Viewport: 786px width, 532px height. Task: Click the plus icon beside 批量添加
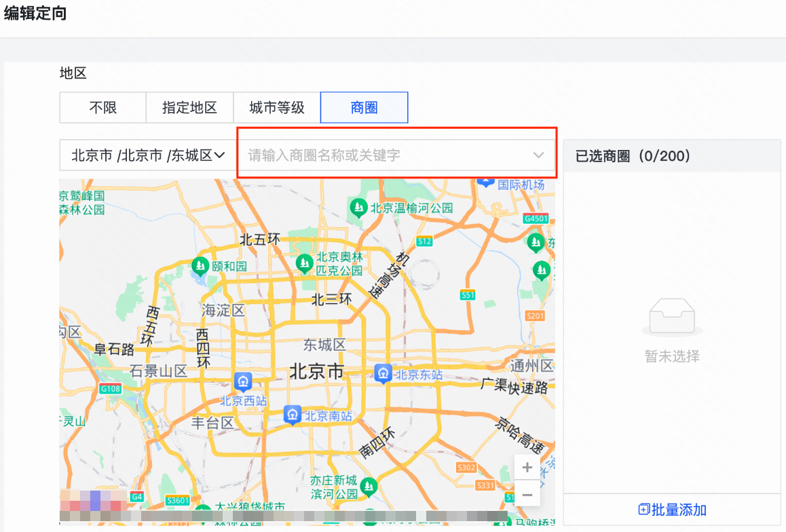[642, 510]
